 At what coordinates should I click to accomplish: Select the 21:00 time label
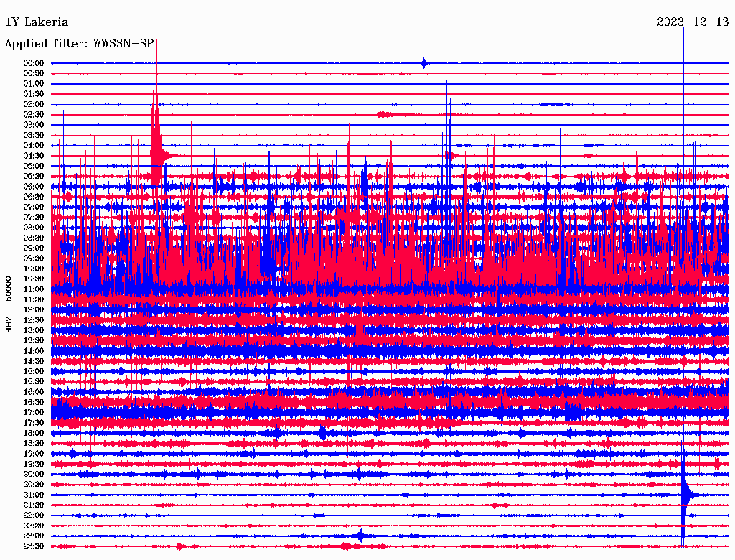click(34, 495)
